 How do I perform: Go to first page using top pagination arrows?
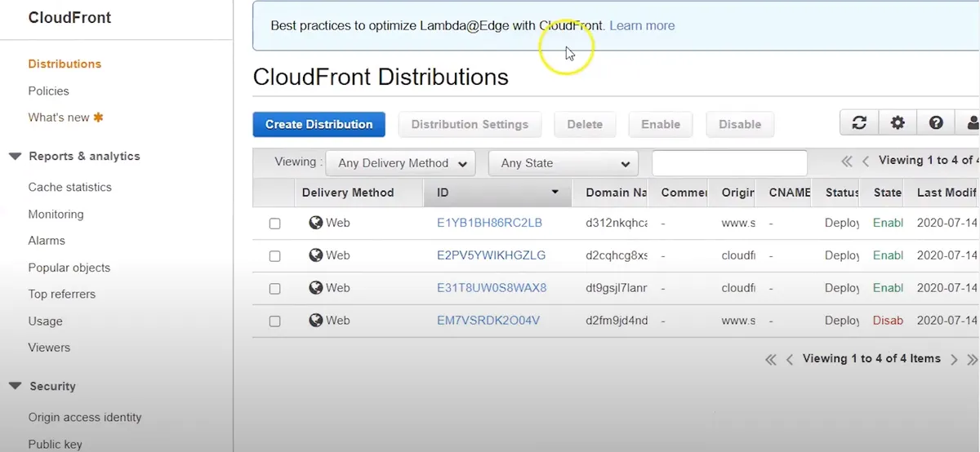pyautogui.click(x=847, y=162)
